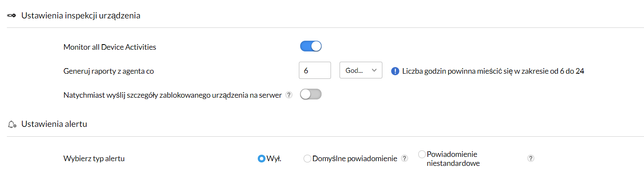Click the Natychmiast wyślij szczegóły label text
This screenshot has height=180, width=644.
pyautogui.click(x=173, y=95)
